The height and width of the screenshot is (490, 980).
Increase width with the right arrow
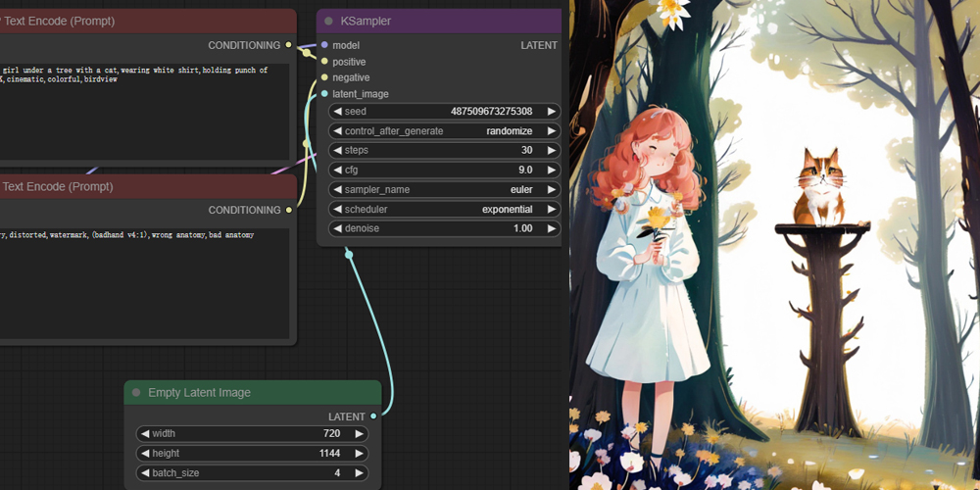359,434
